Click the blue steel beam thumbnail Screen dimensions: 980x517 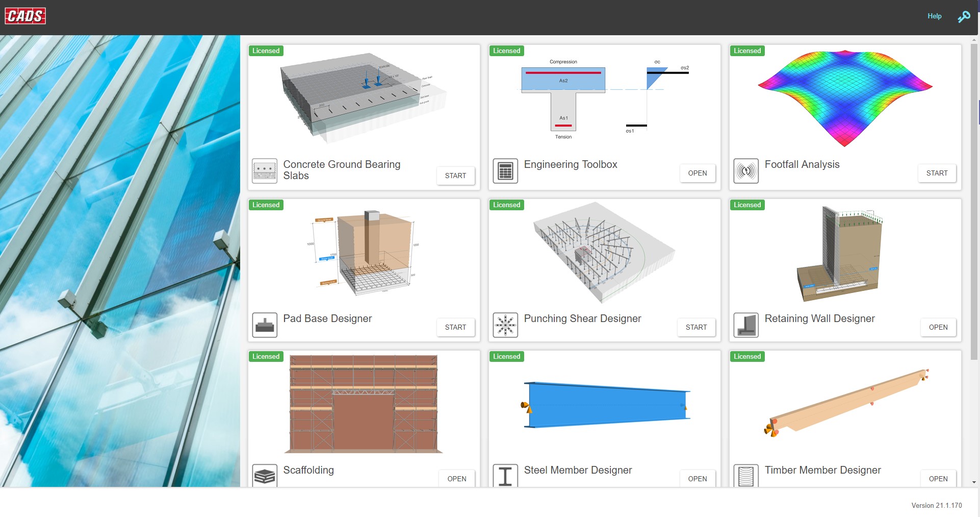605,405
